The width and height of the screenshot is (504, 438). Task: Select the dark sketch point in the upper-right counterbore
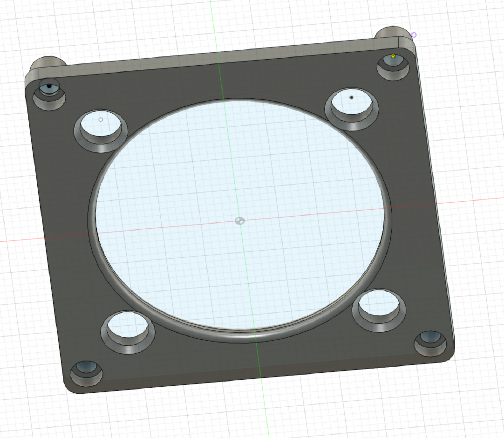pos(351,97)
